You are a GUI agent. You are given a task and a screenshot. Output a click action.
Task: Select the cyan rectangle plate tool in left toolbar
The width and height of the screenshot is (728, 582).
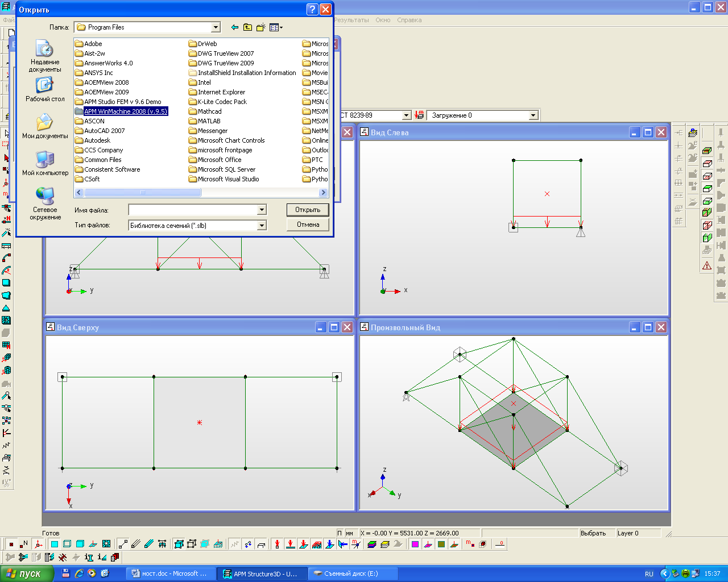(6, 282)
